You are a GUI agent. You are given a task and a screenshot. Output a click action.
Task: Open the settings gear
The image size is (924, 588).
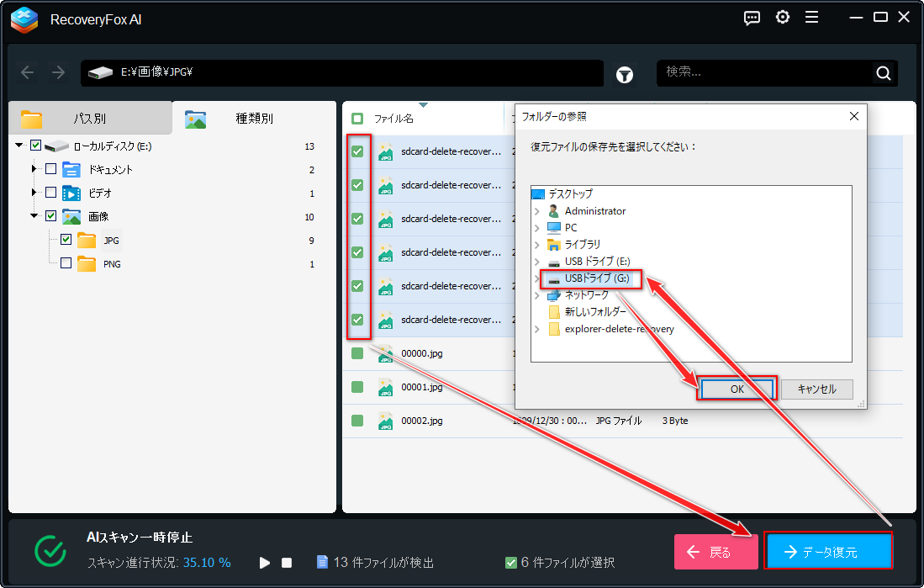pyautogui.click(x=783, y=18)
